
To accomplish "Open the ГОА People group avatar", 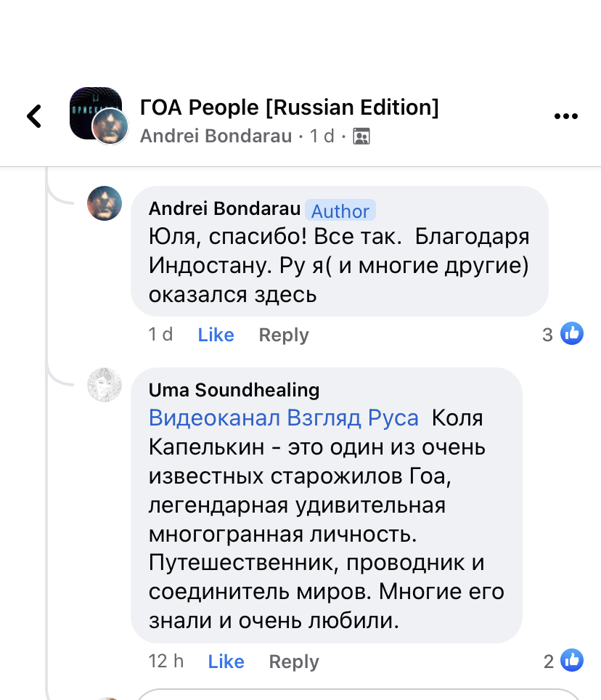I will click(91, 107).
